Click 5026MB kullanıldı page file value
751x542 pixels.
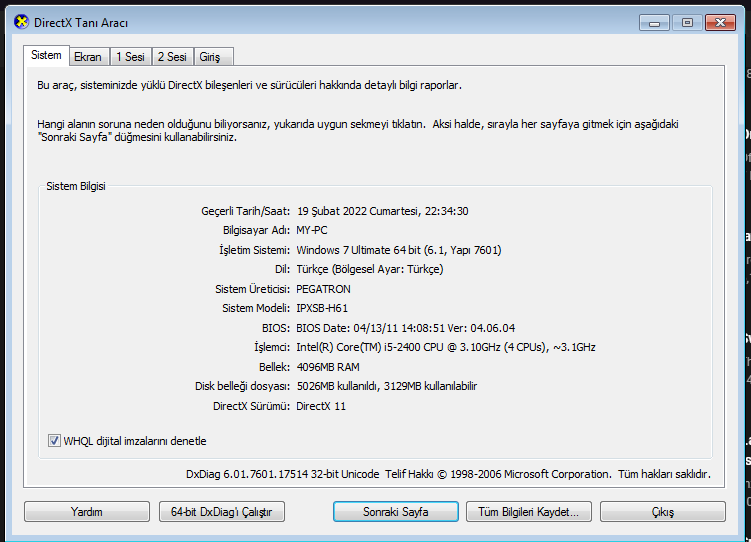(387, 386)
